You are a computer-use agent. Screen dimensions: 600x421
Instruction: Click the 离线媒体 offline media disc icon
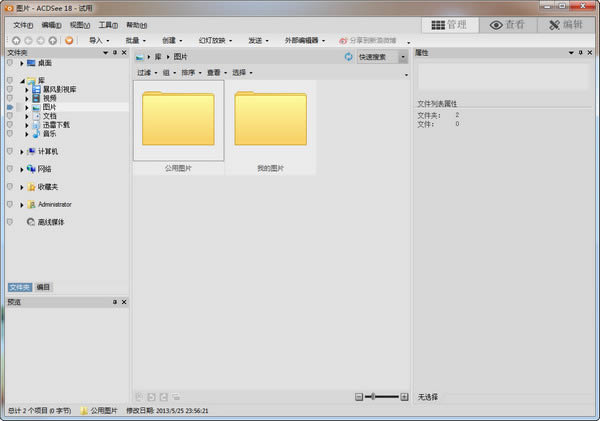coord(31,222)
